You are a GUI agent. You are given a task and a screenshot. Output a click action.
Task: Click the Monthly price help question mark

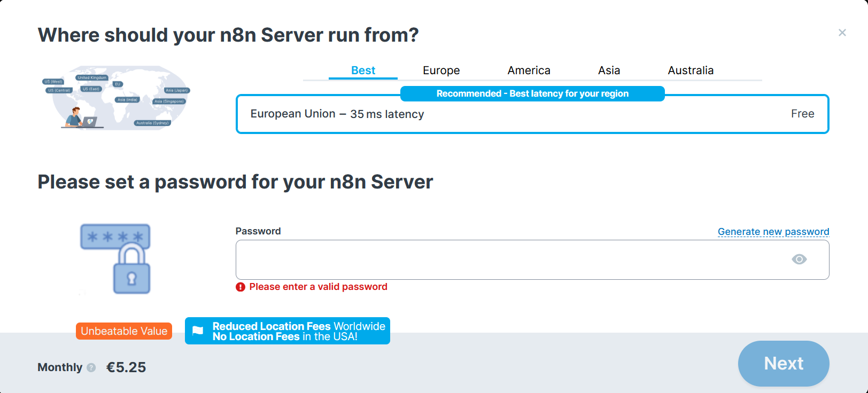coord(91,367)
